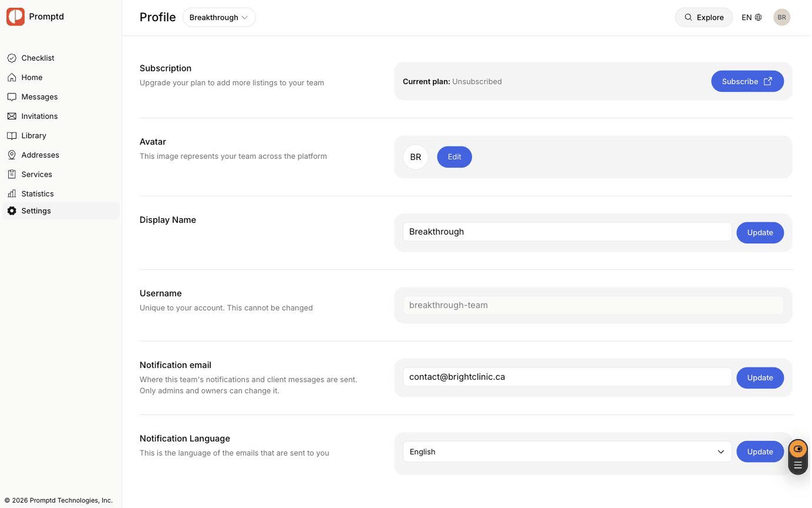Viewport: 812px width, 508px height.
Task: Click the Statistics bar chart icon
Action: (x=12, y=193)
